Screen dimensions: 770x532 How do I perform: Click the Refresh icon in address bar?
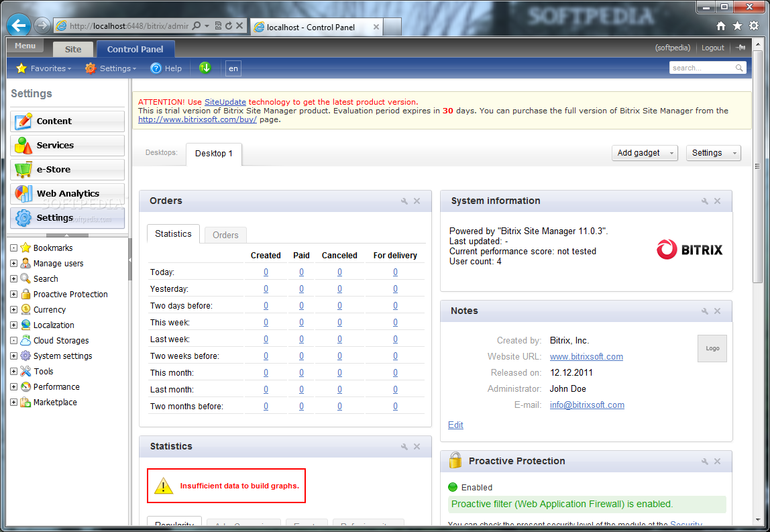[x=229, y=26]
